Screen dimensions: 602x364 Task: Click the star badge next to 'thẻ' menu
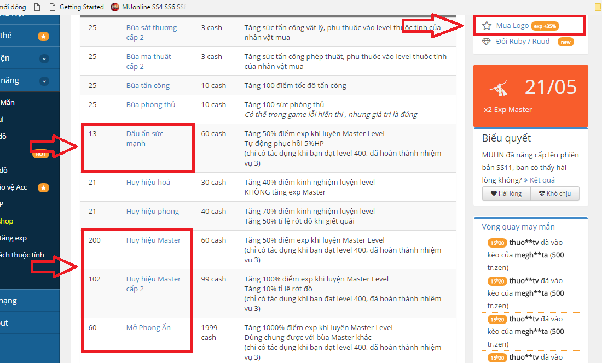43,36
